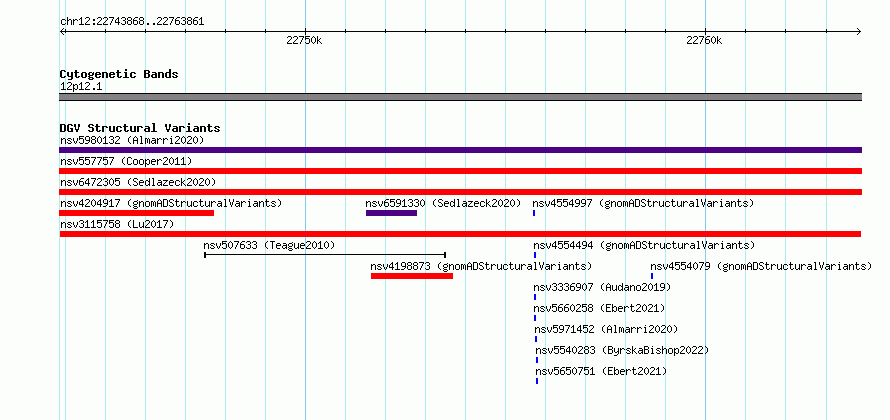Click the 12p12.1 band label

coord(81,86)
